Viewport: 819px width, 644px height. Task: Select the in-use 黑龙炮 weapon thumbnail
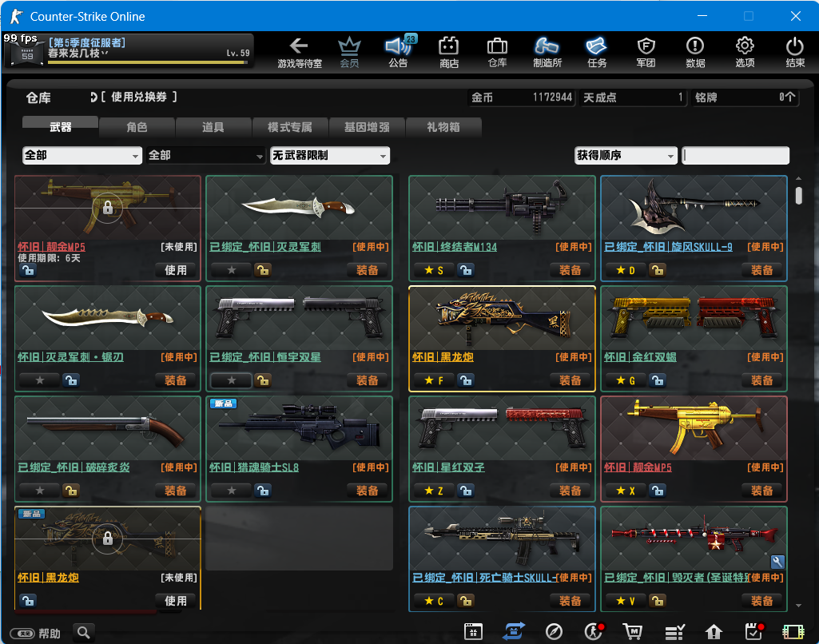502,318
